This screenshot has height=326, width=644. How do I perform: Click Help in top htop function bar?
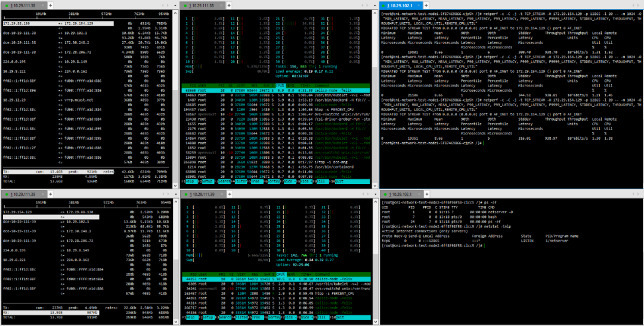pos(190,182)
